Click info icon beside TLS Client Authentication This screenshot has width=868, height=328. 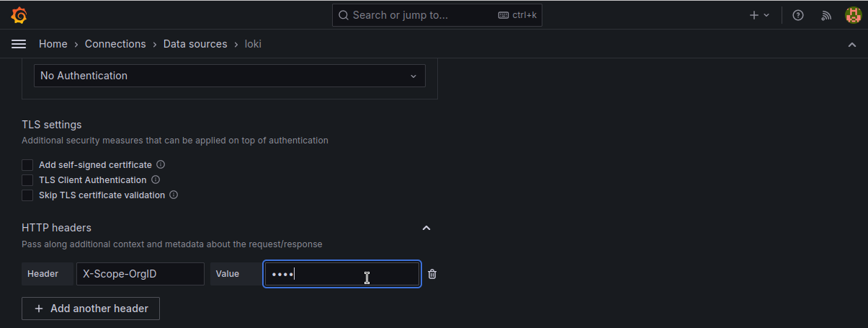(156, 179)
